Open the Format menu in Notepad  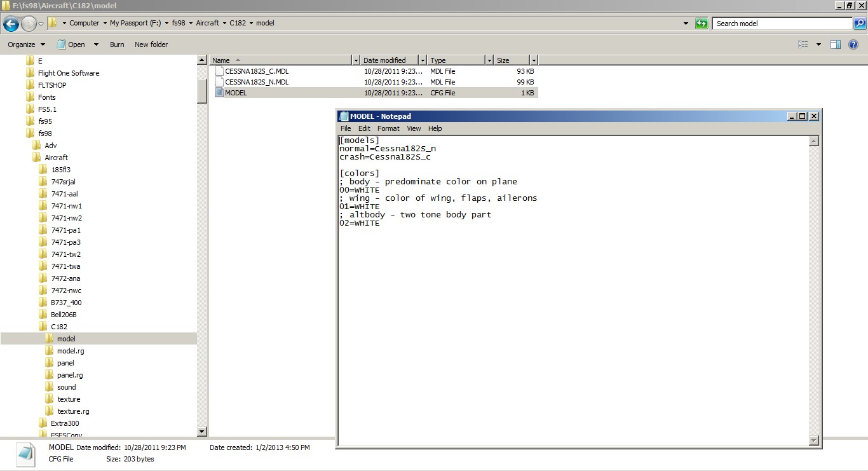388,128
